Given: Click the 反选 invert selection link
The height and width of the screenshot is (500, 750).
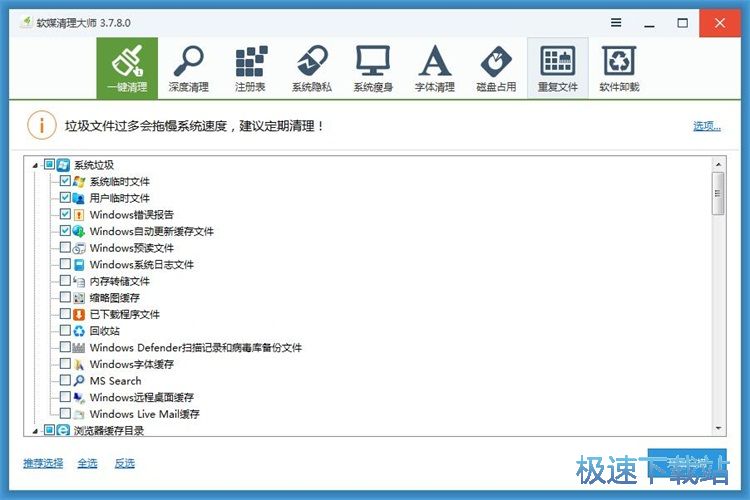Looking at the screenshot, I should [x=124, y=463].
